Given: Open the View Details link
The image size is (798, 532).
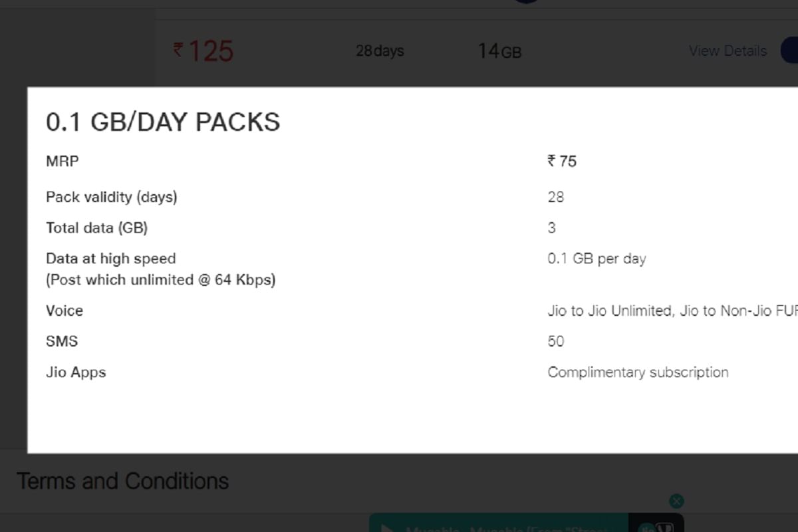Looking at the screenshot, I should point(728,51).
